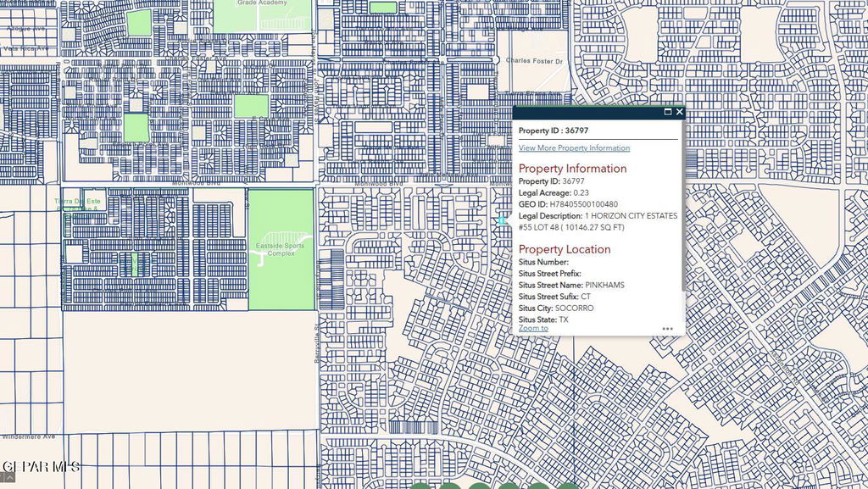Click the Windermere Ave street label

point(27,436)
